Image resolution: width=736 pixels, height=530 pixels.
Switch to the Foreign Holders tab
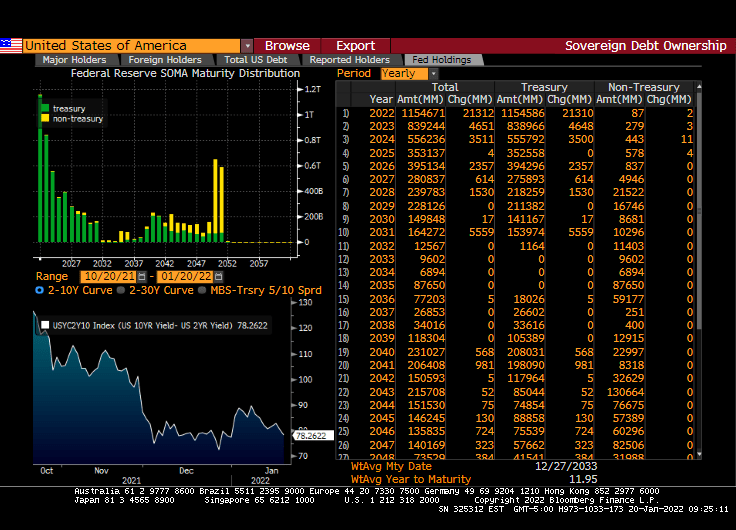point(164,60)
